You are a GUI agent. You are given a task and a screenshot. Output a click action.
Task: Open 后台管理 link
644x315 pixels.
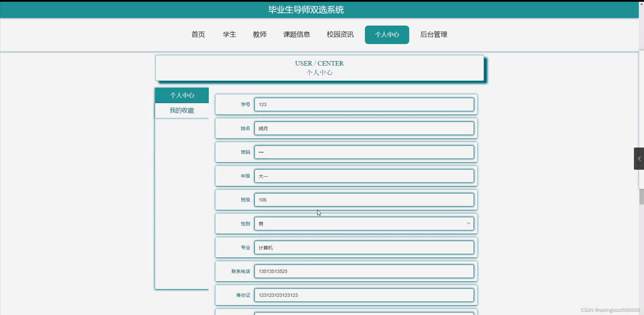(434, 34)
